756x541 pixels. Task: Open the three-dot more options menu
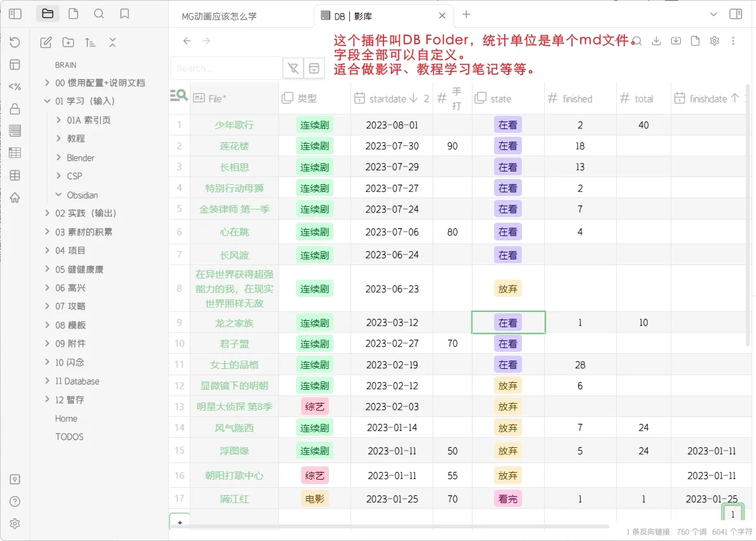pyautogui.click(x=733, y=40)
